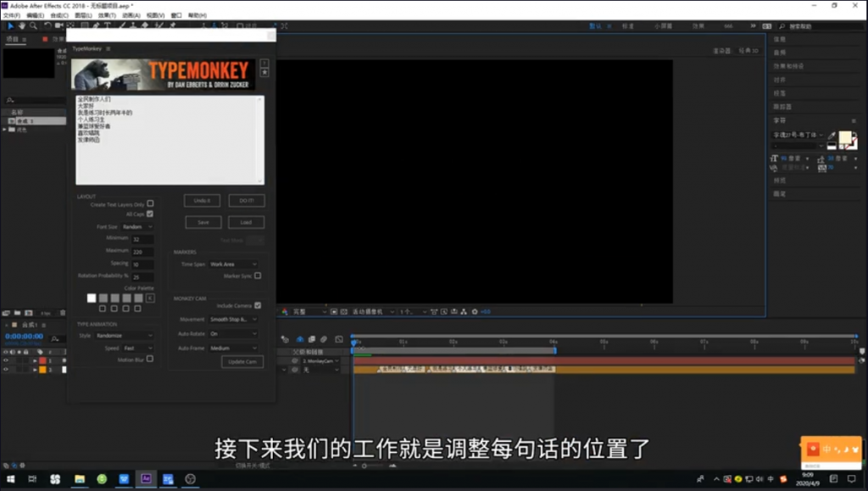Click the Load button in TypeMonkey
Screen dimensions: 868x491
pyautogui.click(x=247, y=222)
